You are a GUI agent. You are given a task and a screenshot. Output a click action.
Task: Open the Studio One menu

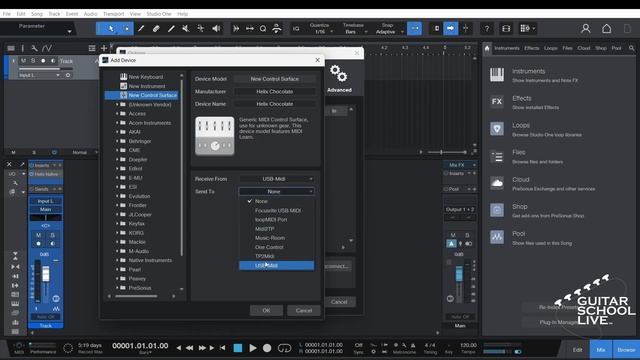pos(159,14)
